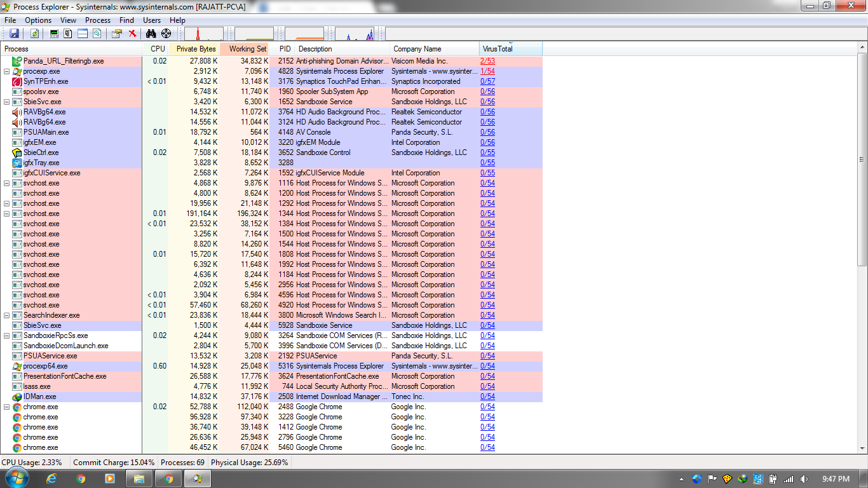Click the network signal icon in system tray
Image resolution: width=868 pixels, height=488 pixels.
pos(789,479)
